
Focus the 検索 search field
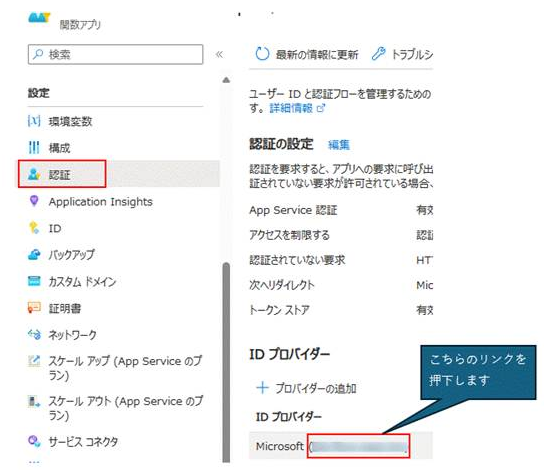point(115,54)
